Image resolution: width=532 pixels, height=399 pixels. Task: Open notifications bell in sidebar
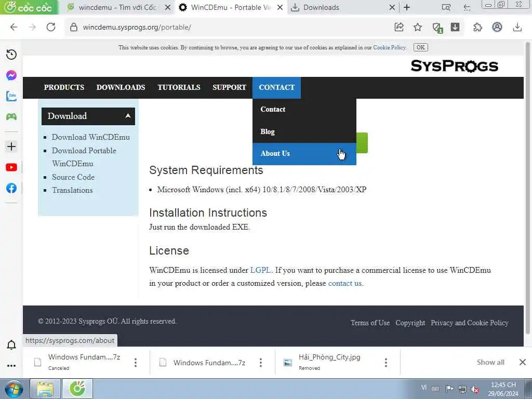[11, 345]
